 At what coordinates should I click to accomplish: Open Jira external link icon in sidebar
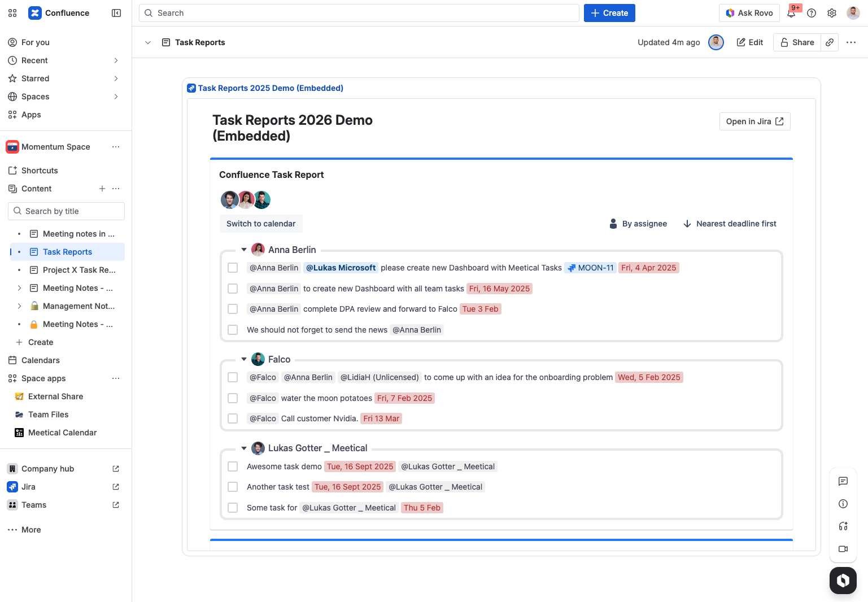[116, 487]
